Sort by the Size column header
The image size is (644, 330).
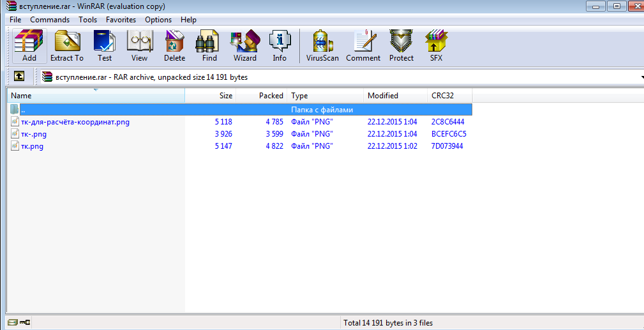211,96
